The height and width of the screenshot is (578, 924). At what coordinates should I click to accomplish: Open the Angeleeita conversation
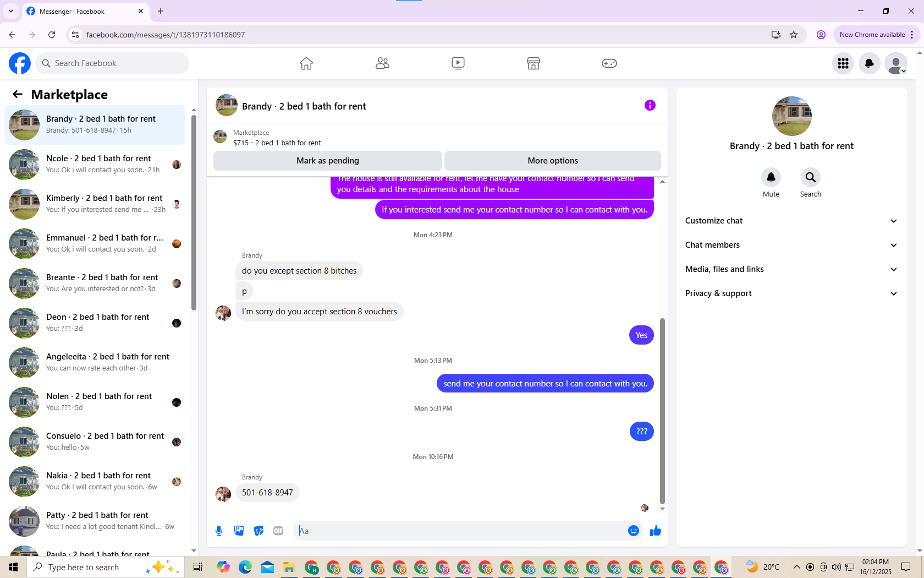95,363
